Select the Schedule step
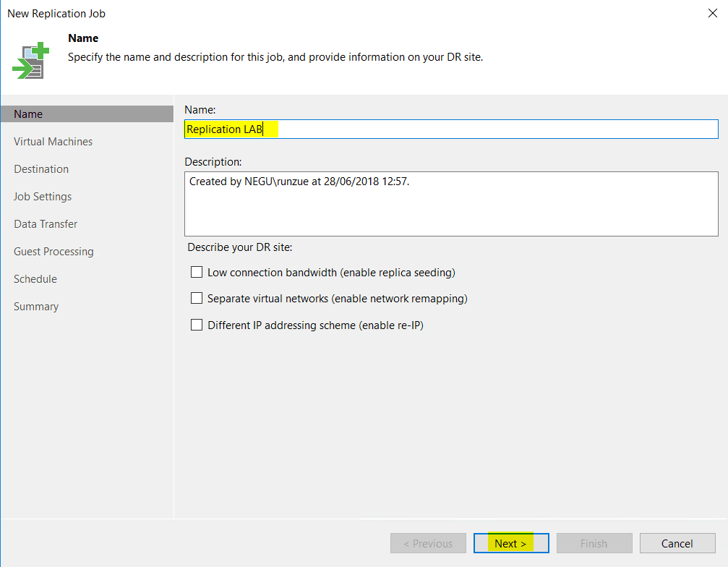This screenshot has width=728, height=567. click(35, 278)
